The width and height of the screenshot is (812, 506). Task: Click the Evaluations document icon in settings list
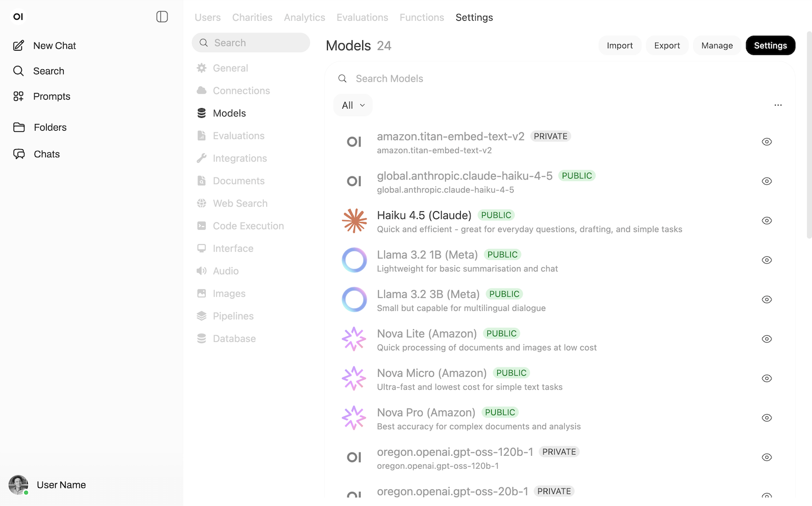[201, 136]
